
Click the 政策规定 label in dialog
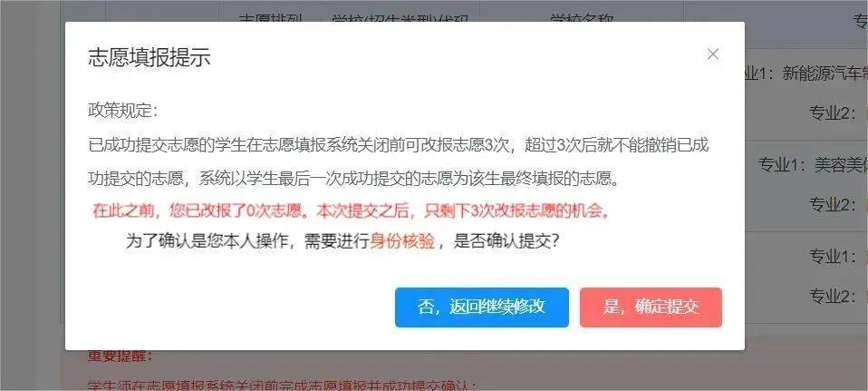123,111
